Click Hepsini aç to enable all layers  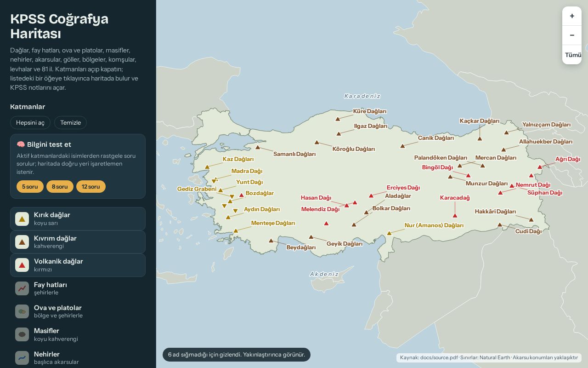coord(30,123)
